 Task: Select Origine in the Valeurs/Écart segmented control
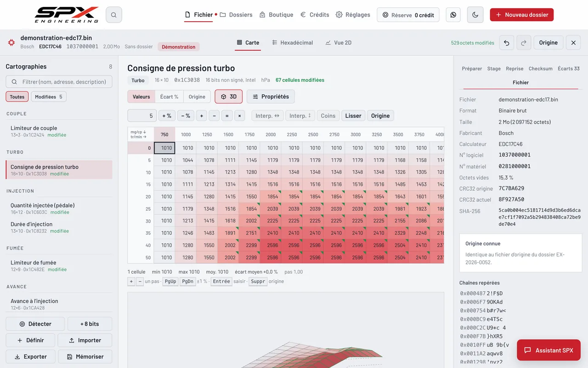tap(197, 97)
